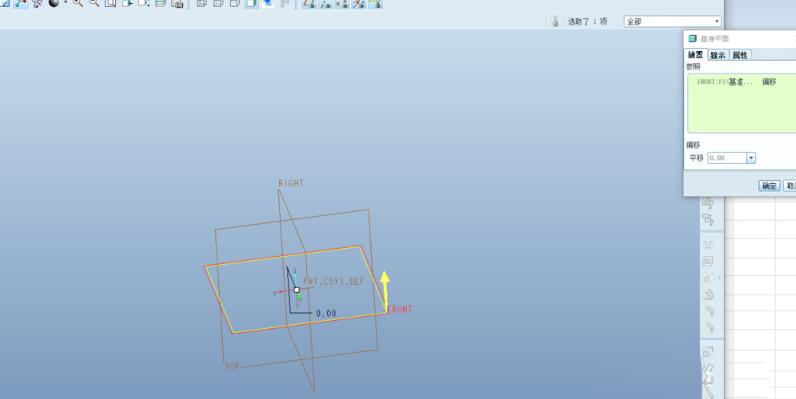Select the wireframe display style icon
The width and height of the screenshot is (796, 399).
tap(202, 3)
